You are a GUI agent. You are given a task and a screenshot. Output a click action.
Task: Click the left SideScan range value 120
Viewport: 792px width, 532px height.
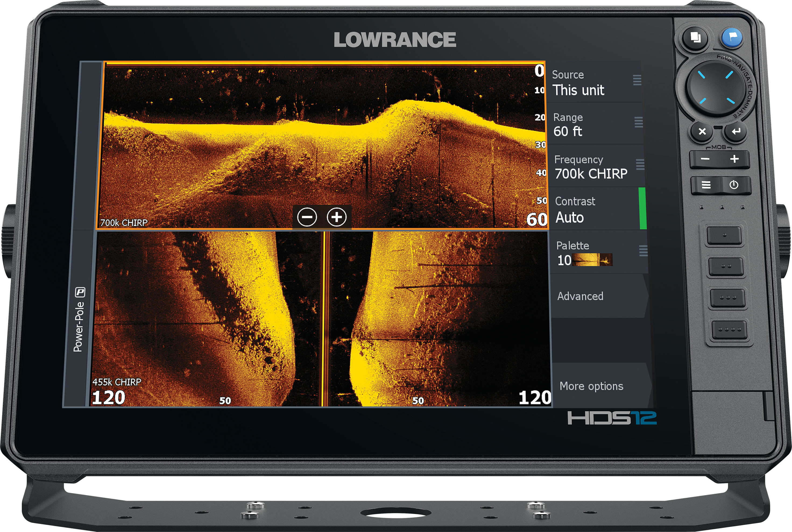[x=108, y=398]
